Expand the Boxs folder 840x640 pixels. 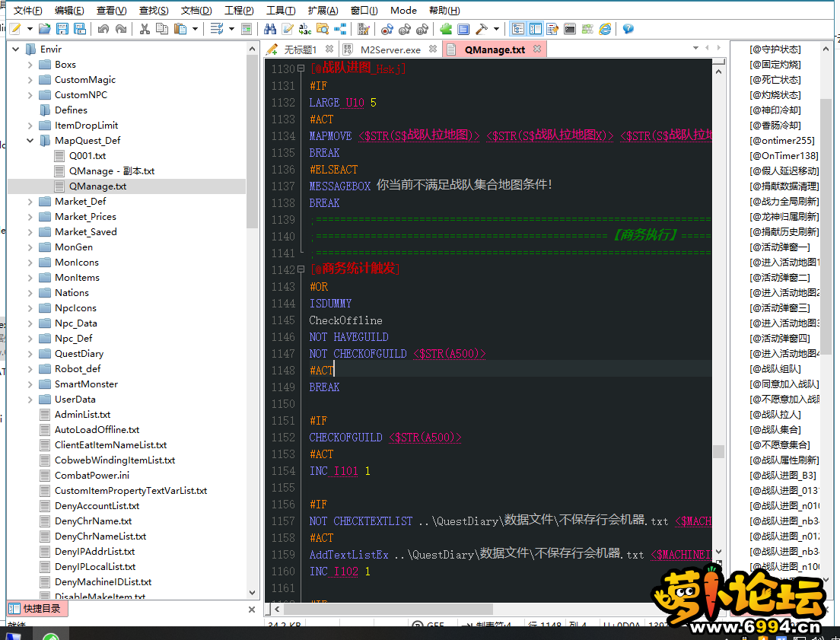30,65
